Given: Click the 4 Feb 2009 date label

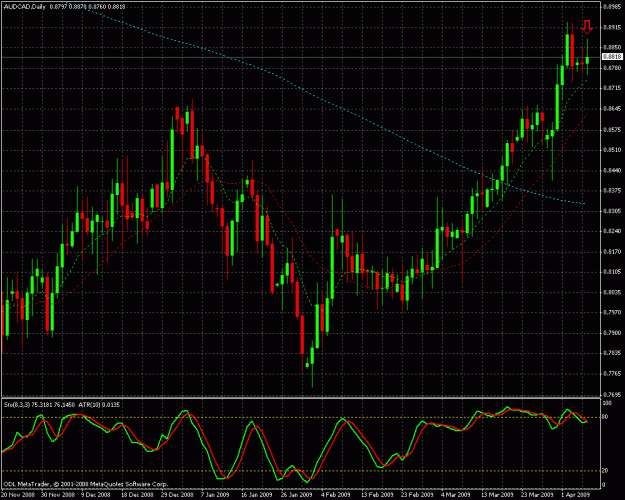Looking at the screenshot, I should (336, 495).
